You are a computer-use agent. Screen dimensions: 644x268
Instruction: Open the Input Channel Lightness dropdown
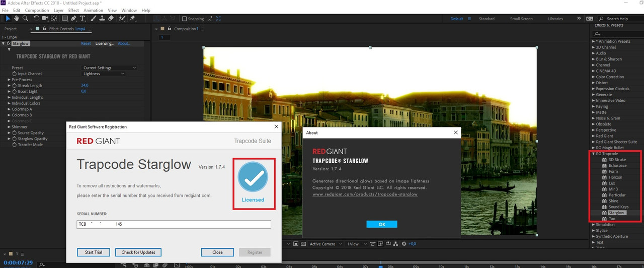click(104, 74)
